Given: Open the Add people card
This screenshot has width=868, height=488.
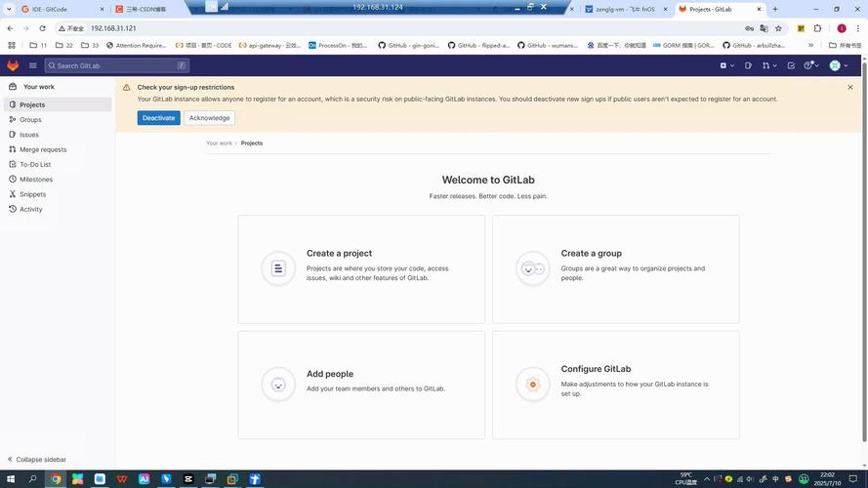Looking at the screenshot, I should click(361, 385).
